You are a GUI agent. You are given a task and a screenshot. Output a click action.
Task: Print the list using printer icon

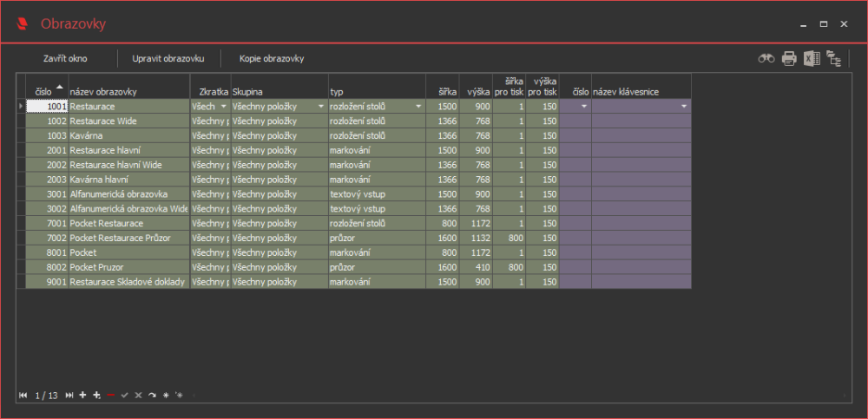789,58
